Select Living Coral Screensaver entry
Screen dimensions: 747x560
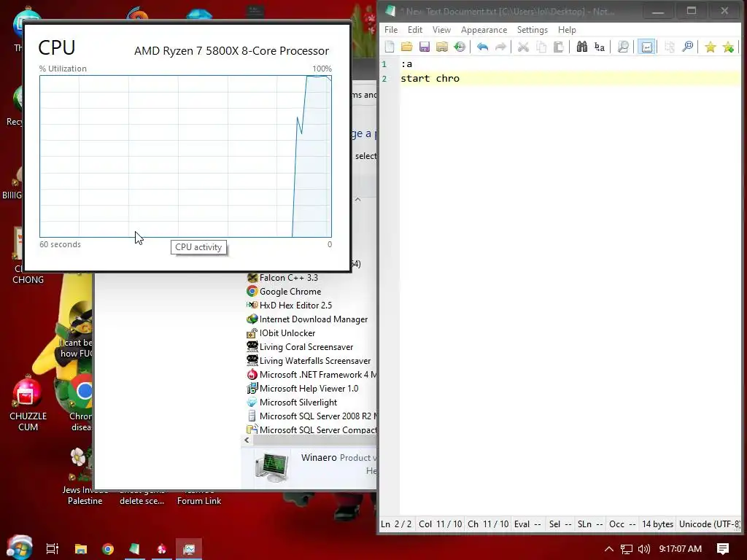[x=300, y=346]
